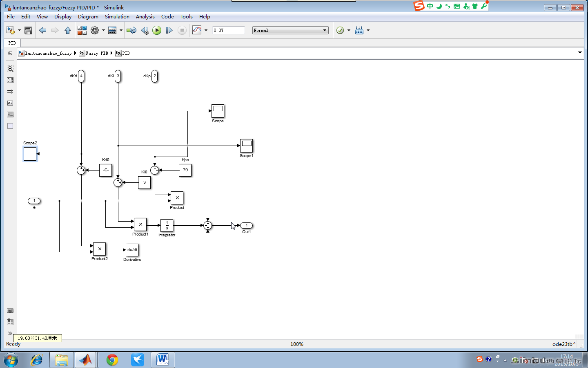Open Microsoft Word from the taskbar
Image resolution: width=588 pixels, height=368 pixels.
coord(163,360)
